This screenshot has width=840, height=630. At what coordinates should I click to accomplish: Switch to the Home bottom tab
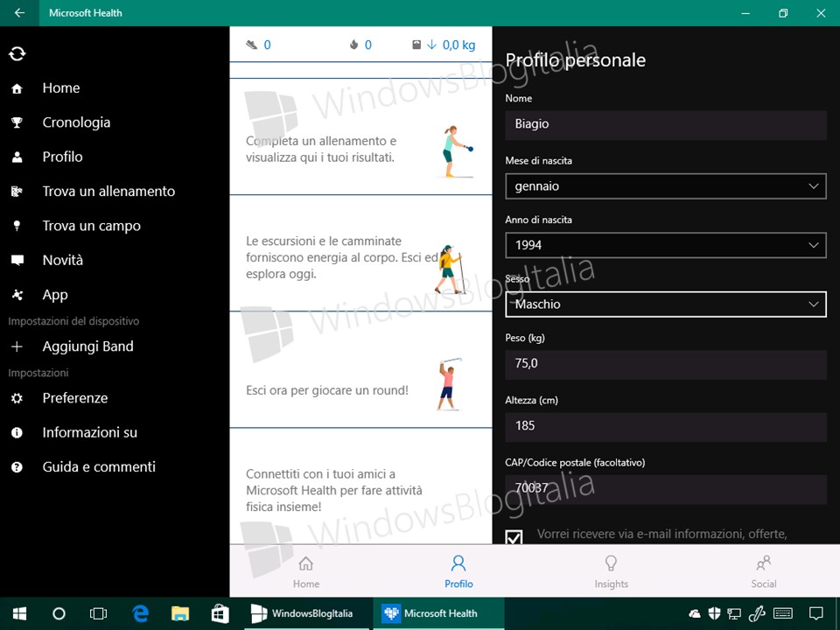[x=306, y=571]
